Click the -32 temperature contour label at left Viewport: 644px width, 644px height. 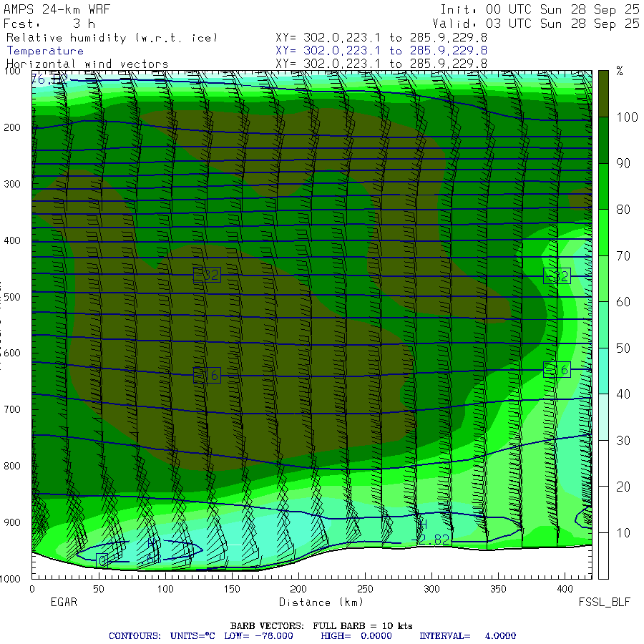pyautogui.click(x=207, y=274)
